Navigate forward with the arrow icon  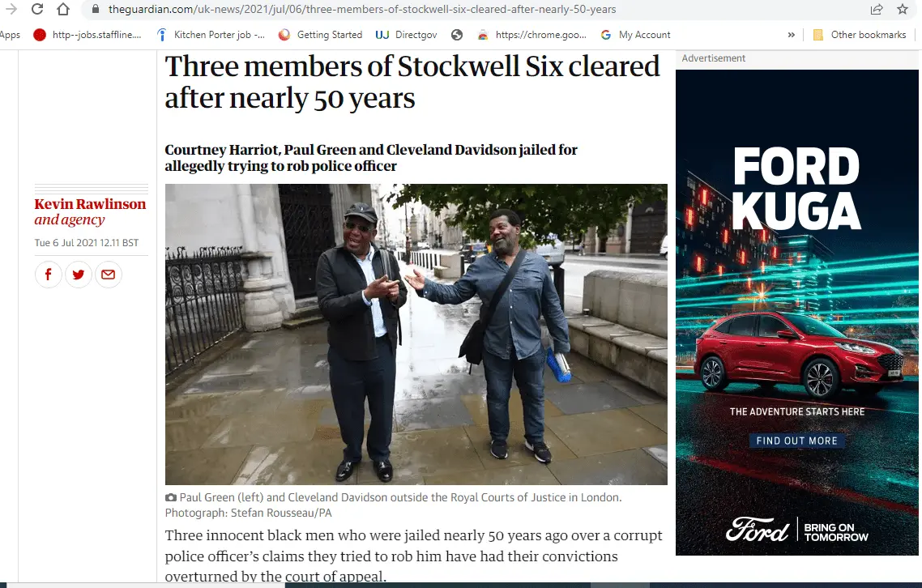click(x=11, y=9)
